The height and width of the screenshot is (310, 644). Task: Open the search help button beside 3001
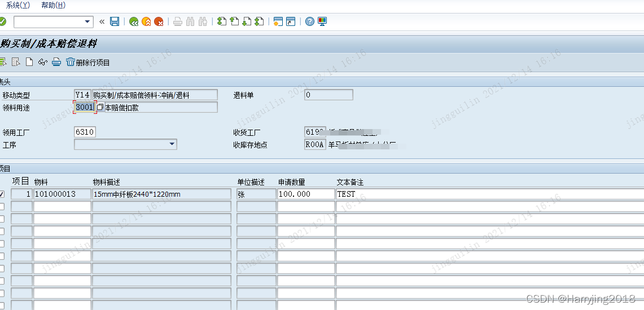click(100, 108)
